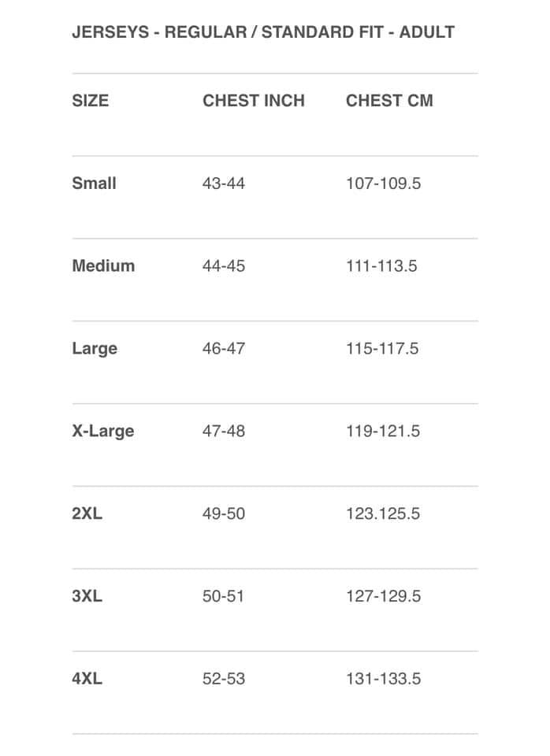The height and width of the screenshot is (756, 550).
Task: Click the 123.125.5 chest cm value
Action: click(x=383, y=513)
